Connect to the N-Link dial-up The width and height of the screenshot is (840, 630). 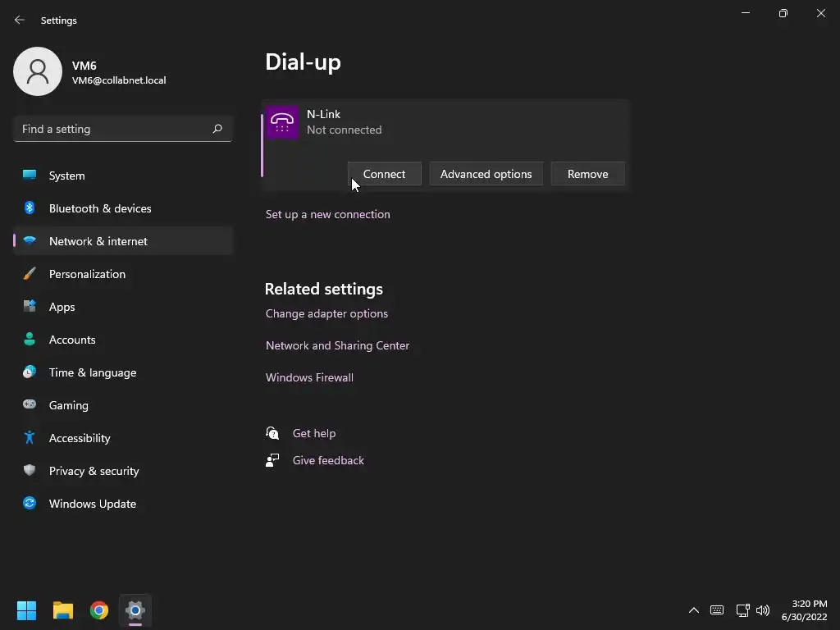(x=384, y=174)
